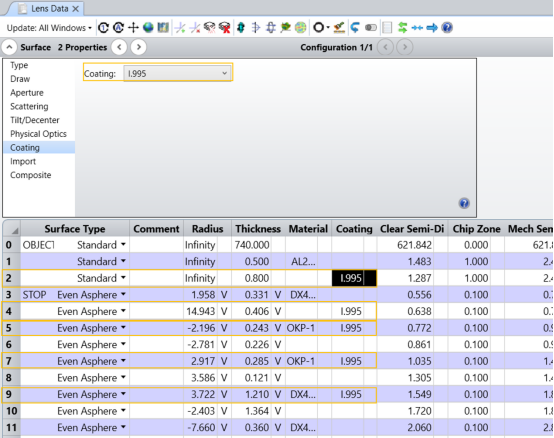Open the black circle aperture dropdown arrow

(328, 28)
